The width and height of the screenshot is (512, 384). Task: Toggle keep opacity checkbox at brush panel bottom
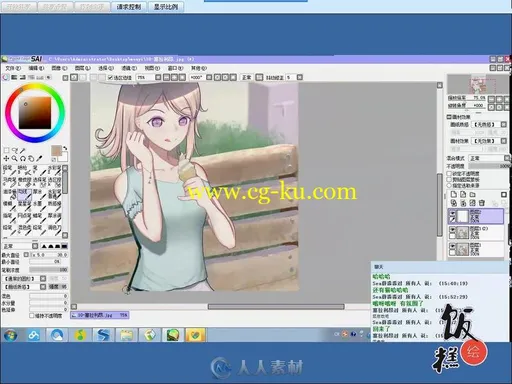click(x=32, y=315)
